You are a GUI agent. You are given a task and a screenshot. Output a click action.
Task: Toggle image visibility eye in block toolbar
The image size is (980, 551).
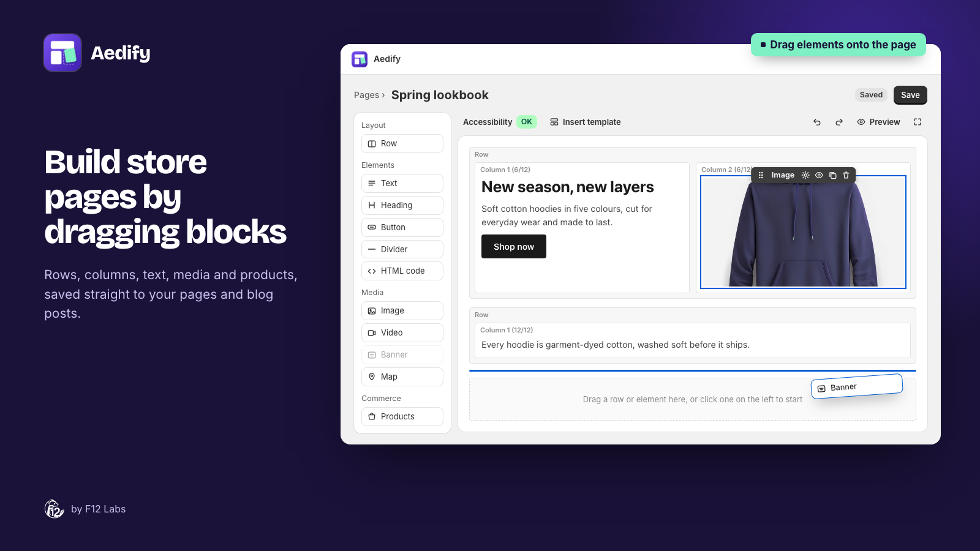pos(819,175)
